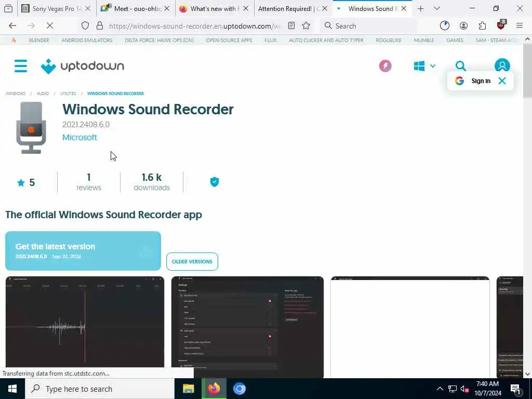Open the GAMES bookmark
532x399 pixels.
pos(455,40)
